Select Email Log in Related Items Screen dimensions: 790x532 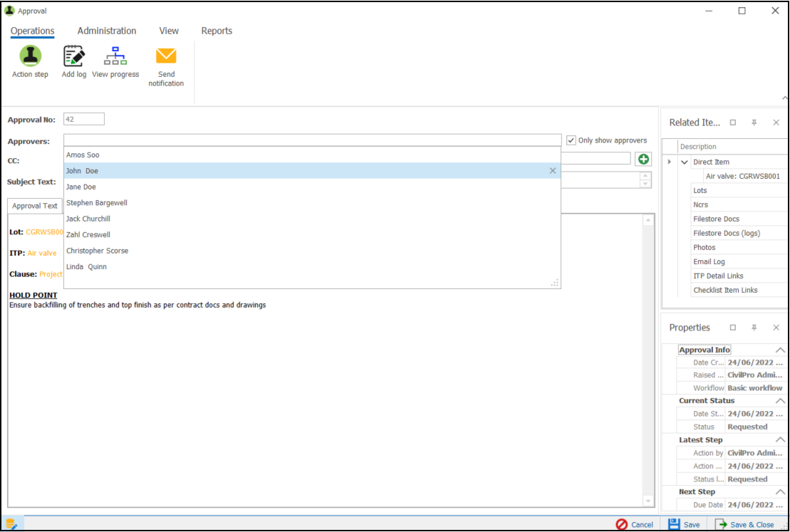click(709, 261)
